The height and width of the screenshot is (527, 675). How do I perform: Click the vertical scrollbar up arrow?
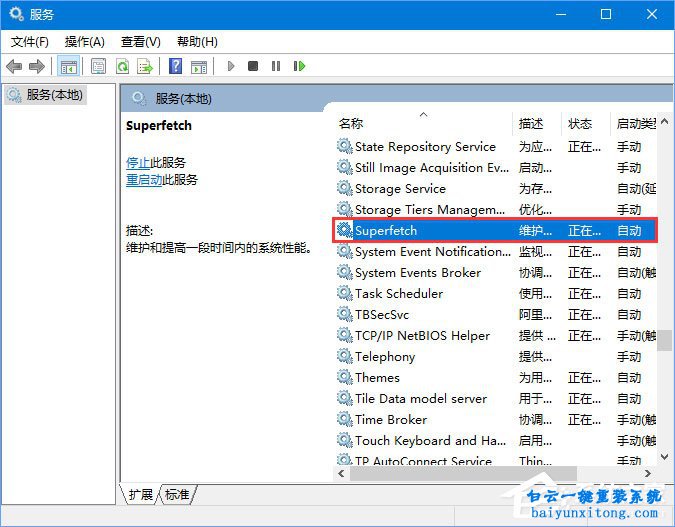(665, 122)
